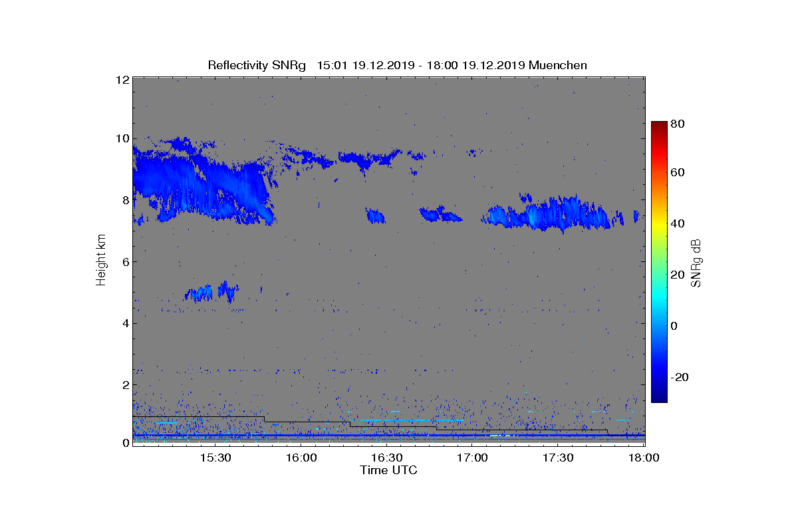Click the small cloud echo near 5 km

tap(211, 292)
